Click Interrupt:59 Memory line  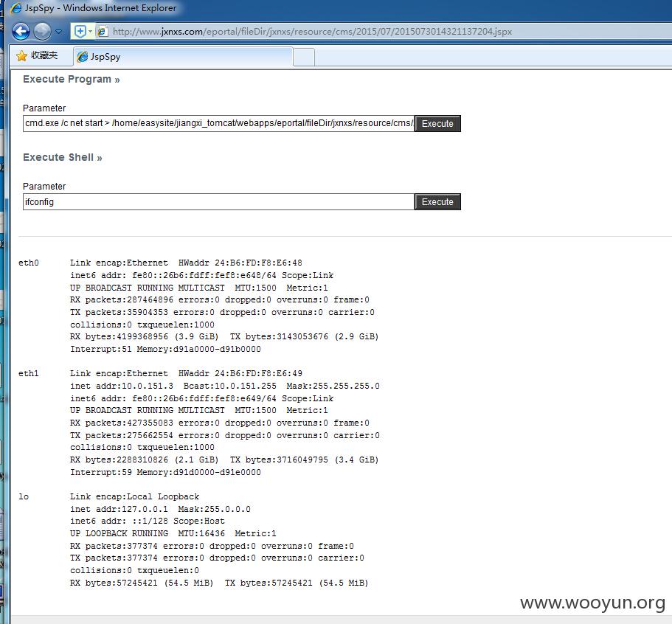pos(165,472)
